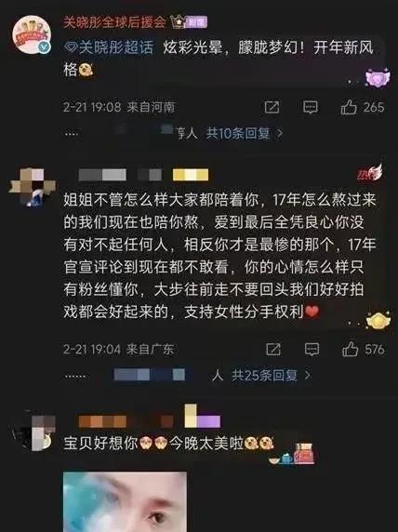Open the 关晓彤全球后援会 avatar
Viewport: 398px width, 532px height.
click(x=32, y=34)
